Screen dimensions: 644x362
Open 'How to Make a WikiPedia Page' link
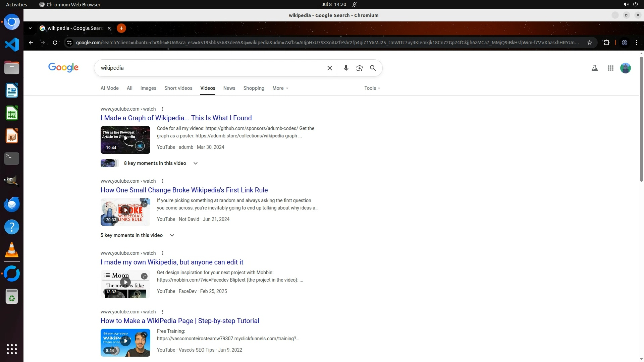click(x=180, y=321)
